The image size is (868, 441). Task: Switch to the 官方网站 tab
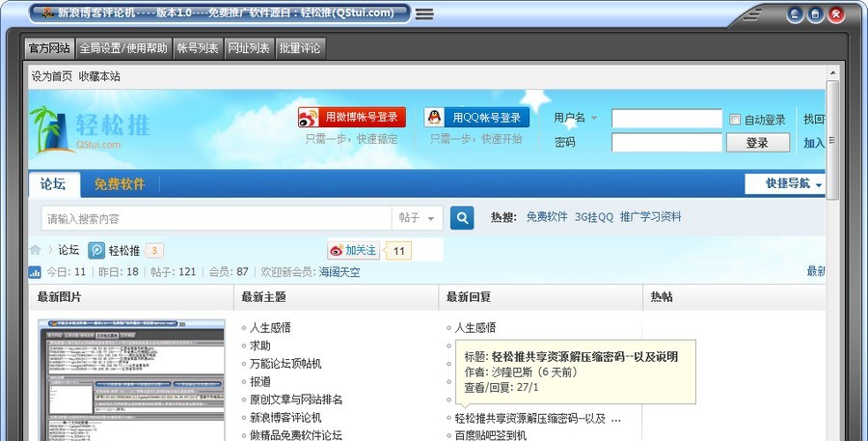pos(49,48)
